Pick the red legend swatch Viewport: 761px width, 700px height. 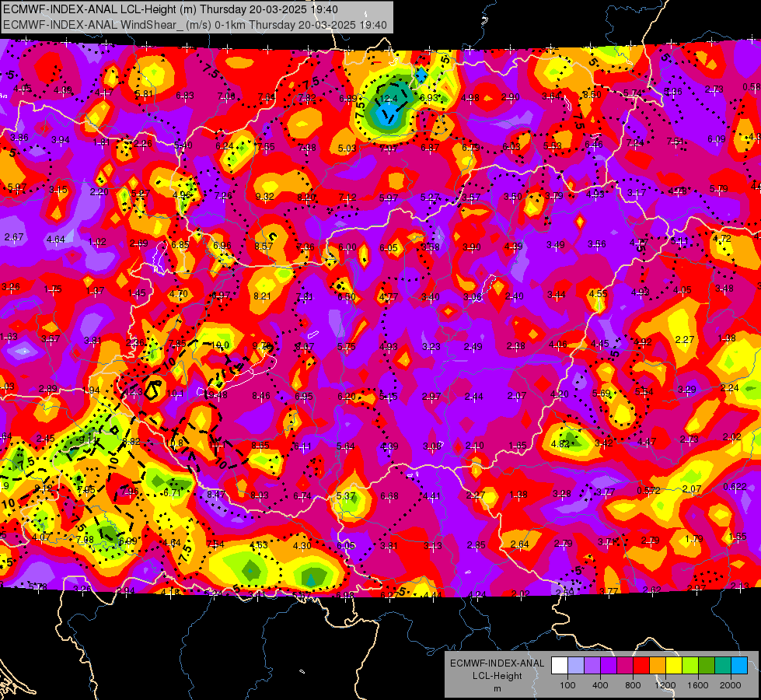[x=641, y=665]
